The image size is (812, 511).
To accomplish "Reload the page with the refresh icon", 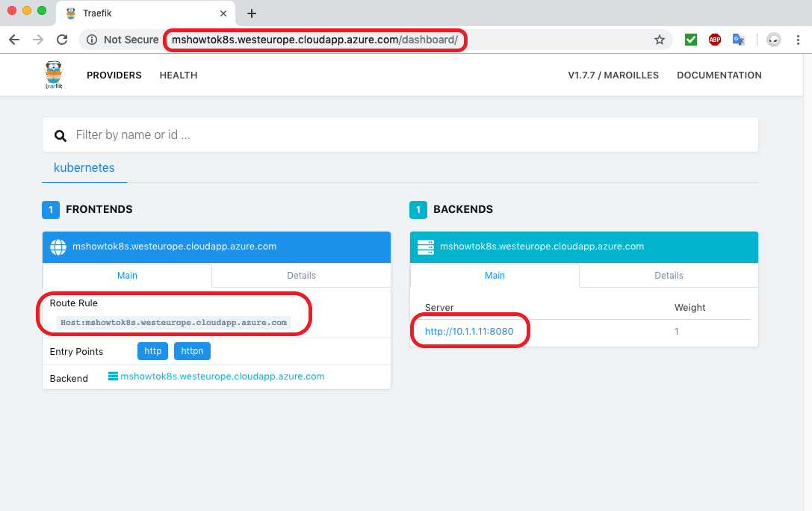I will pyautogui.click(x=62, y=40).
